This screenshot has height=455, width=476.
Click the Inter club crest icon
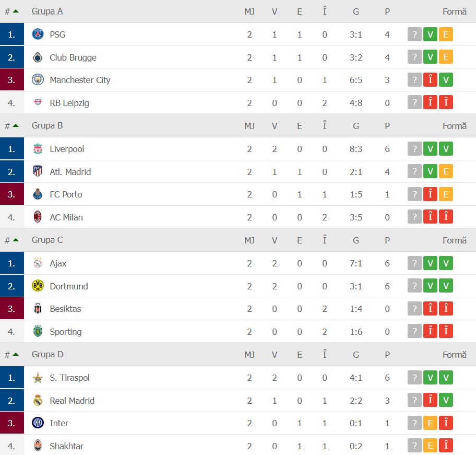[38, 423]
